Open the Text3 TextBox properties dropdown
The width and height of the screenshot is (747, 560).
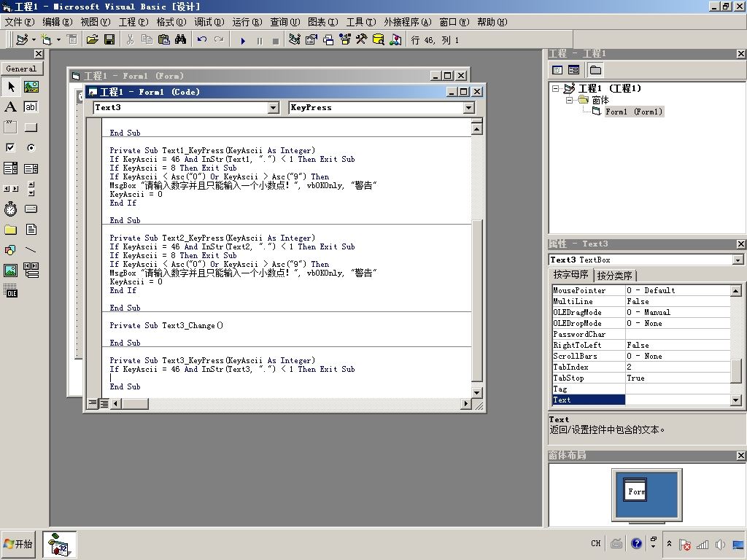pos(738,260)
